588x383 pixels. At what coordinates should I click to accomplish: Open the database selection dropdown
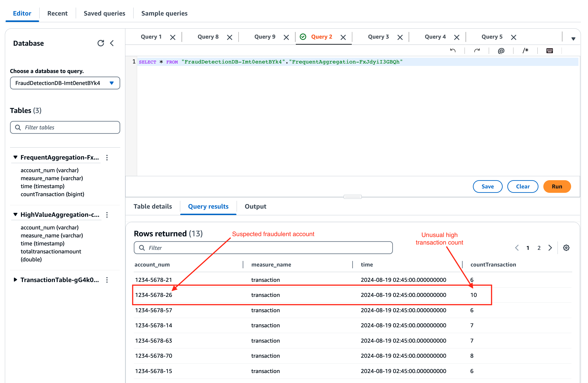pyautogui.click(x=65, y=83)
